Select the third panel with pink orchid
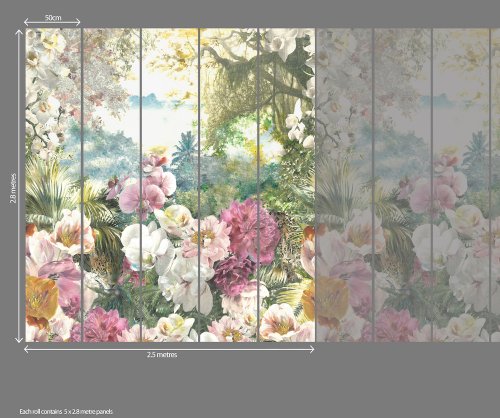The width and height of the screenshot is (500, 418). click(170, 185)
